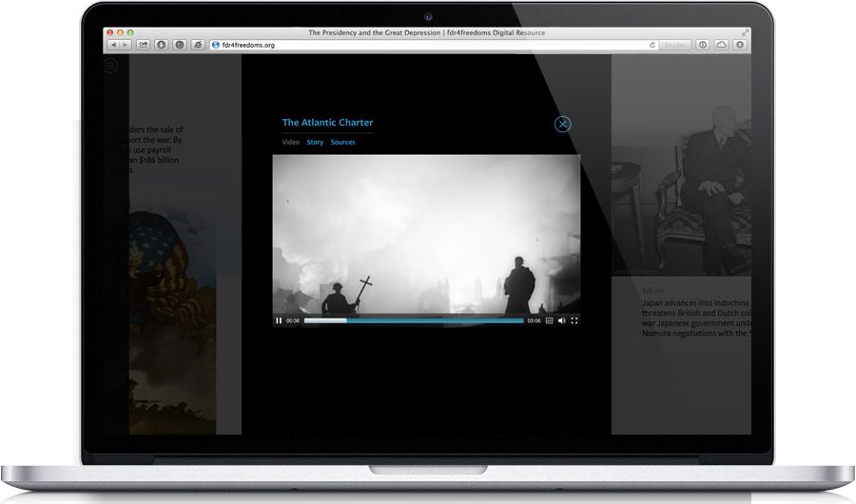Click the fdr4freedoms.org address bar

[434, 45]
